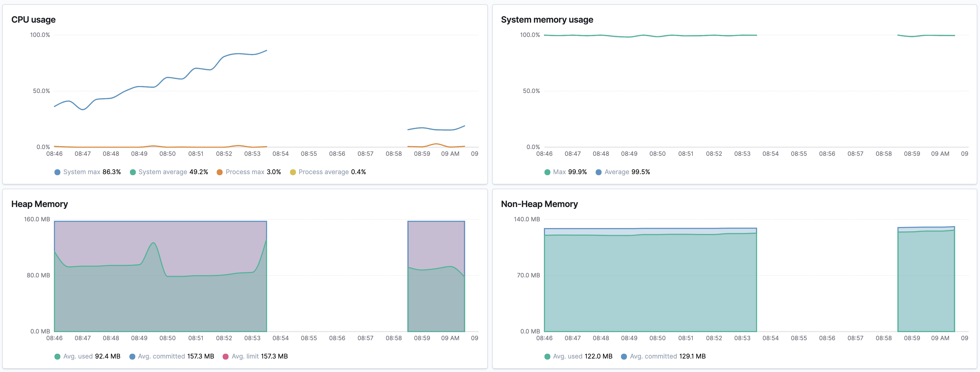Click the System memory usage title
The height and width of the screenshot is (372, 980).
(x=547, y=20)
